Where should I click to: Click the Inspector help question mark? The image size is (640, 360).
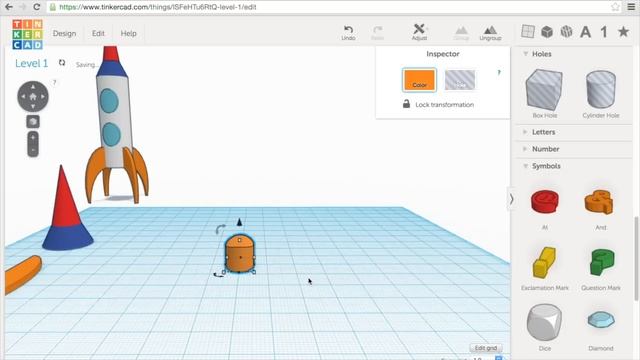[499, 73]
